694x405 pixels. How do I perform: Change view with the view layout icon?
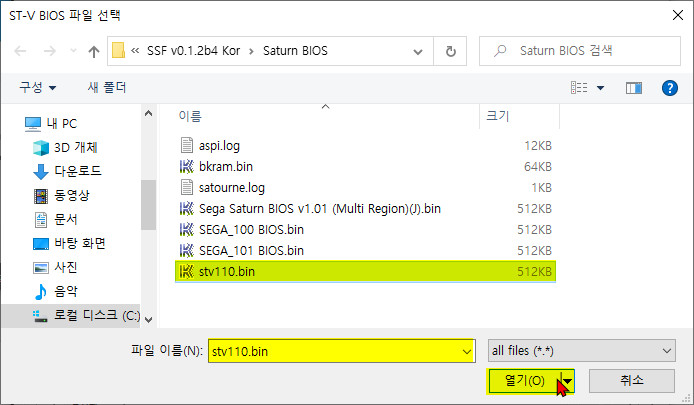click(x=579, y=88)
